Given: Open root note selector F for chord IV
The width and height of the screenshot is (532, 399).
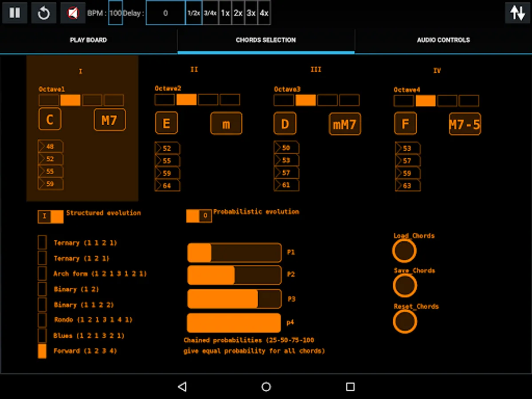Looking at the screenshot, I should (405, 124).
